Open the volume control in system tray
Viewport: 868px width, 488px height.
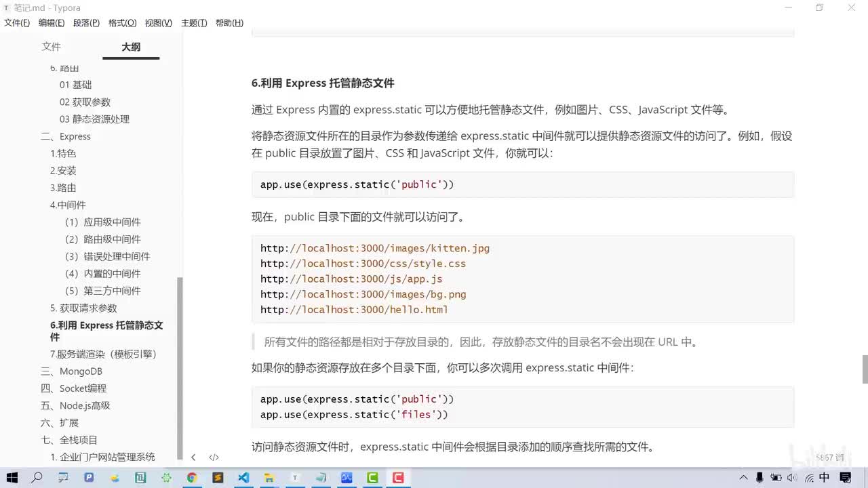(x=792, y=478)
